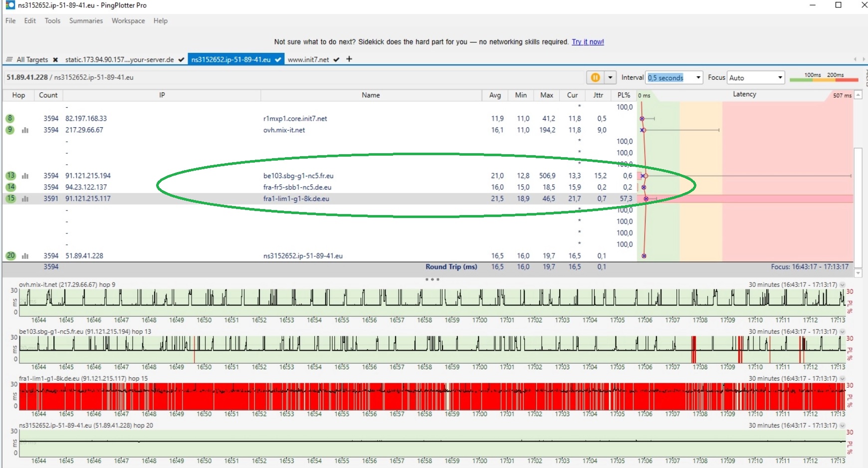Click scroll-down arrow below trace grid
The width and height of the screenshot is (868, 468).
pyautogui.click(x=858, y=273)
